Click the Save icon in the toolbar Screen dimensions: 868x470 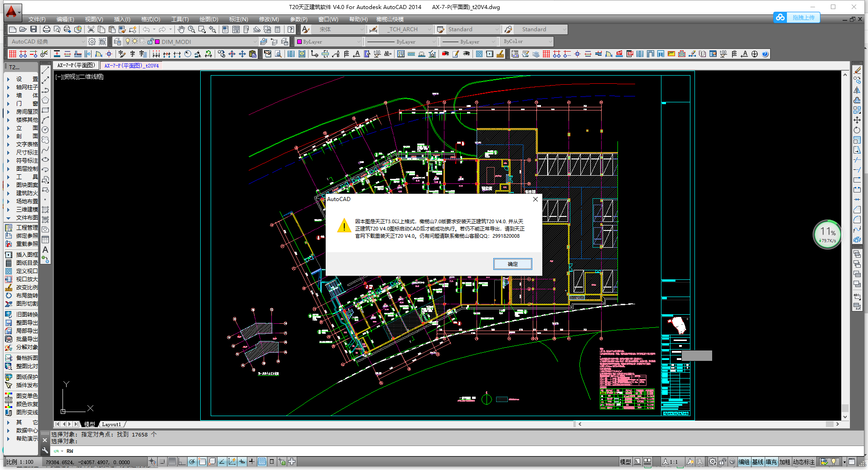(x=34, y=29)
